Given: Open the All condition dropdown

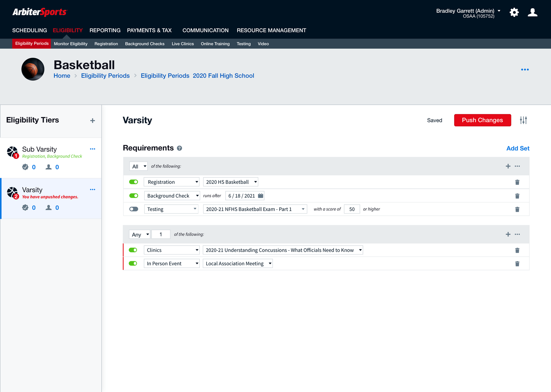Looking at the screenshot, I should point(138,166).
